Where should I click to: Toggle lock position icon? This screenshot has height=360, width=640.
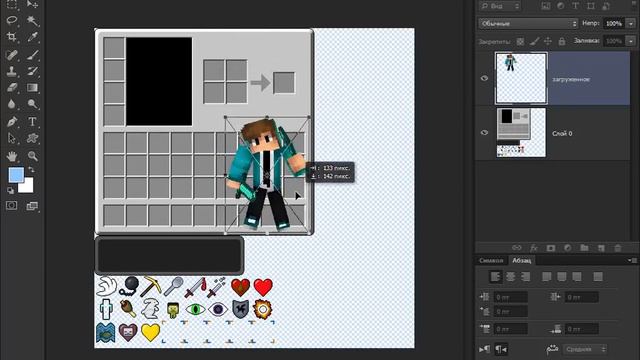click(548, 41)
